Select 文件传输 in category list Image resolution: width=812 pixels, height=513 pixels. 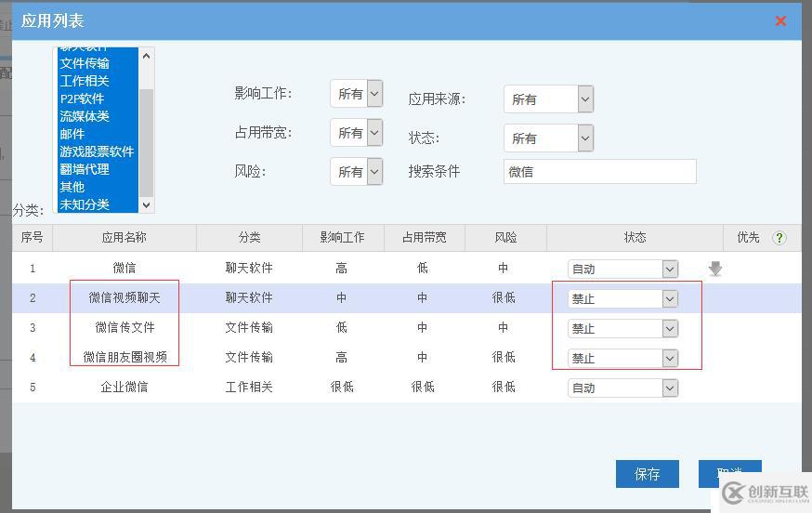click(98, 63)
